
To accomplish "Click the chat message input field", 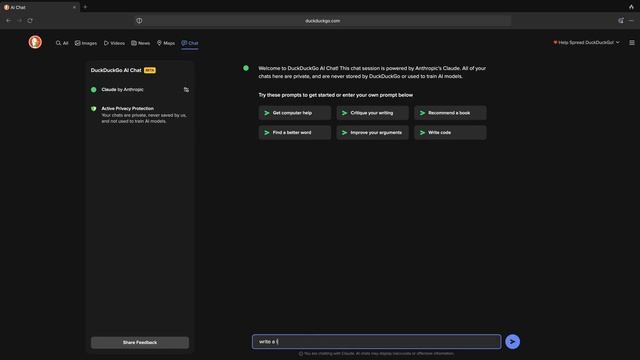I will point(376,342).
